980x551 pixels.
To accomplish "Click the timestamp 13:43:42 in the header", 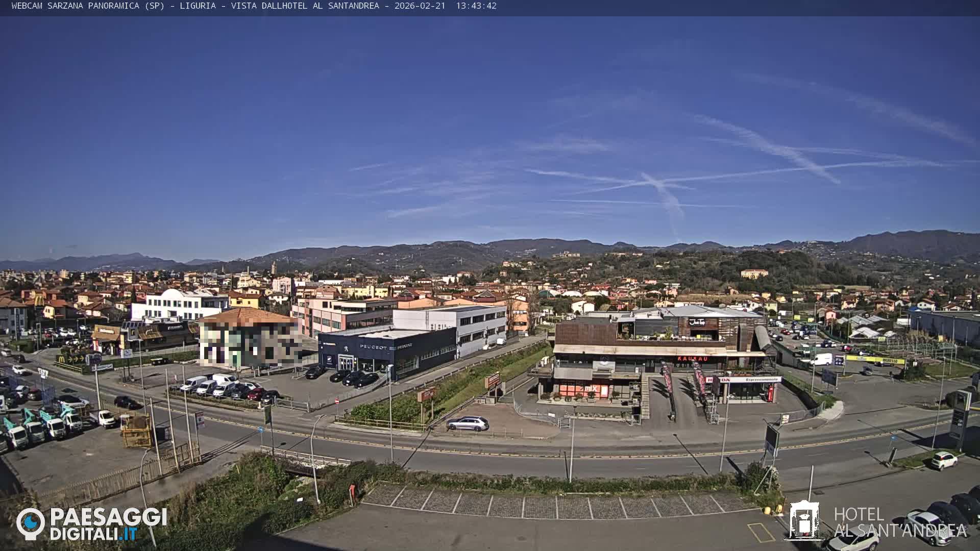I will (476, 6).
